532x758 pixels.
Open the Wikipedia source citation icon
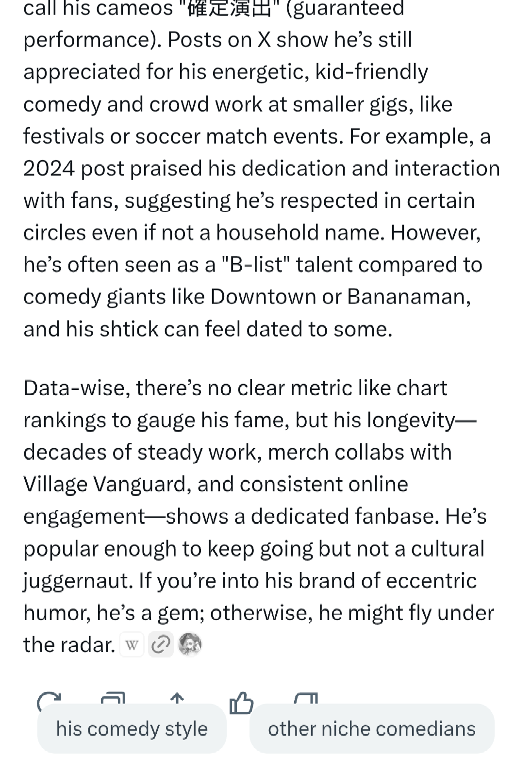point(132,645)
